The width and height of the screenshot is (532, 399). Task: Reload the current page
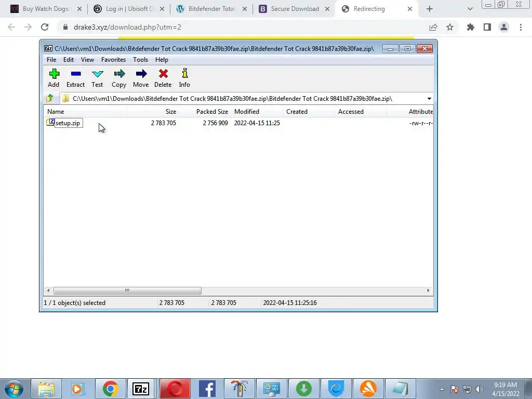[45, 27]
